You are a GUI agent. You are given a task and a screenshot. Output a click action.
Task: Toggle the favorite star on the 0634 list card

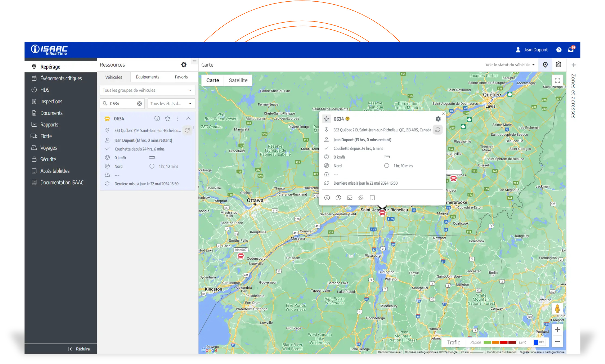click(x=167, y=119)
